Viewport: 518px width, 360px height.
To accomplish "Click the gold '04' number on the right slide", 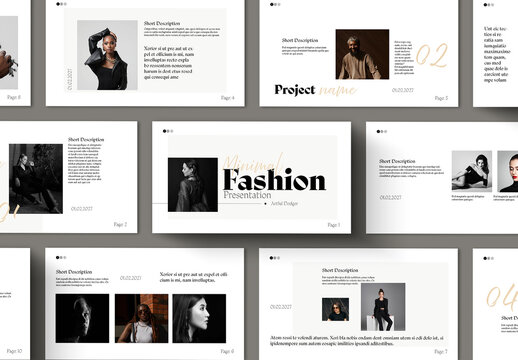I will point(502,297).
